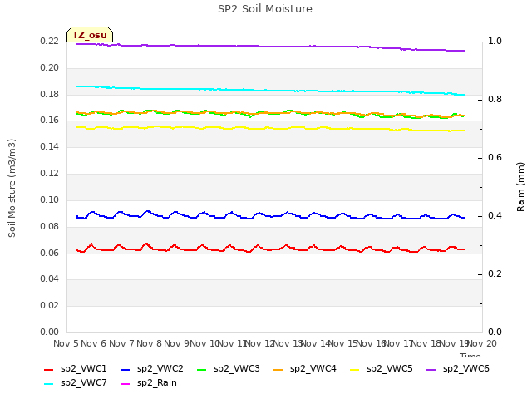Toggle the sp2_VWC7 legend entry
The image size is (532, 399).
[x=76, y=383]
